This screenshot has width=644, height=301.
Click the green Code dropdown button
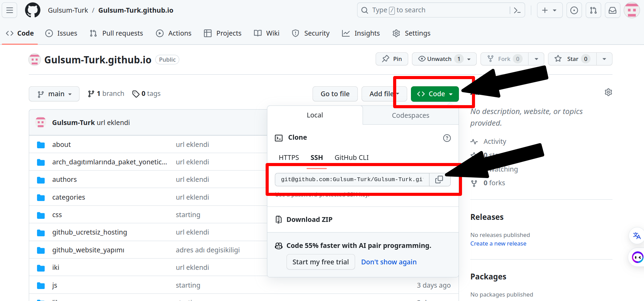435,94
